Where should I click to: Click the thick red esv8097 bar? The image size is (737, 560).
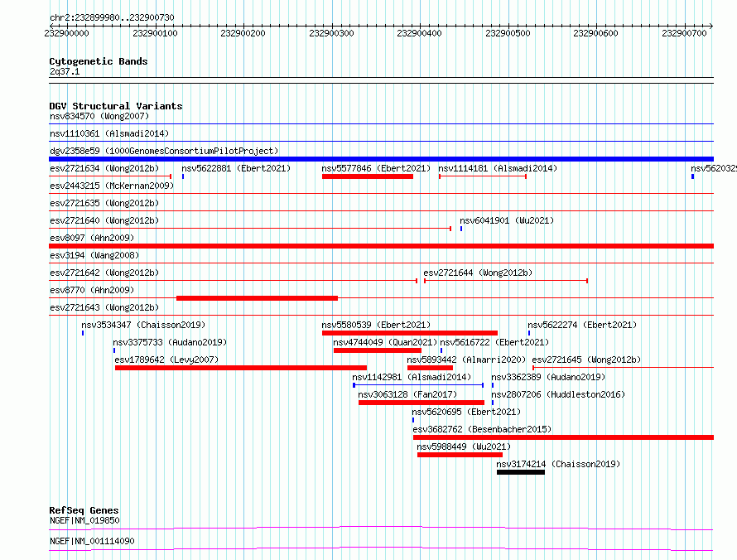[x=381, y=246]
